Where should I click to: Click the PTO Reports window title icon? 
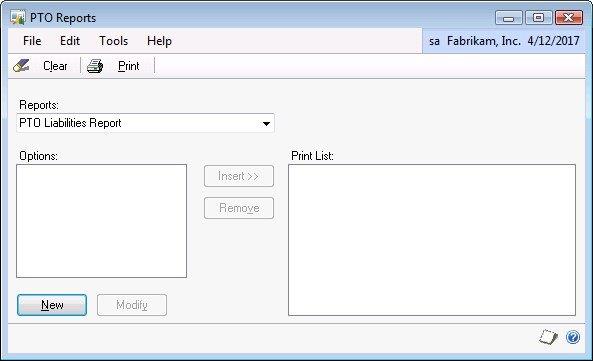click(17, 18)
